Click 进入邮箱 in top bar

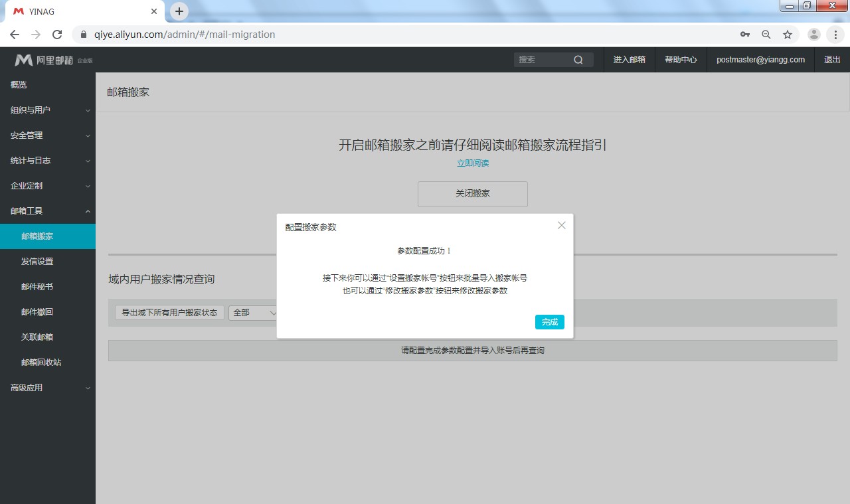[x=629, y=60]
